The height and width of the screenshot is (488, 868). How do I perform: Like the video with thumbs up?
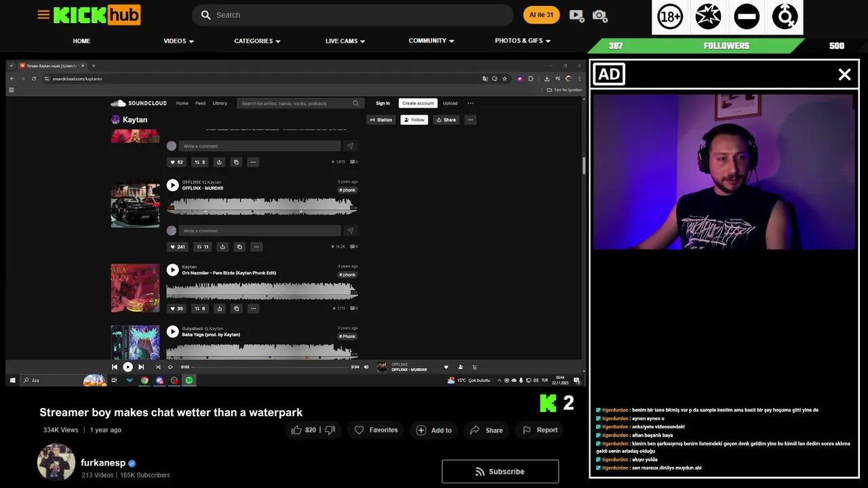pyautogui.click(x=296, y=430)
